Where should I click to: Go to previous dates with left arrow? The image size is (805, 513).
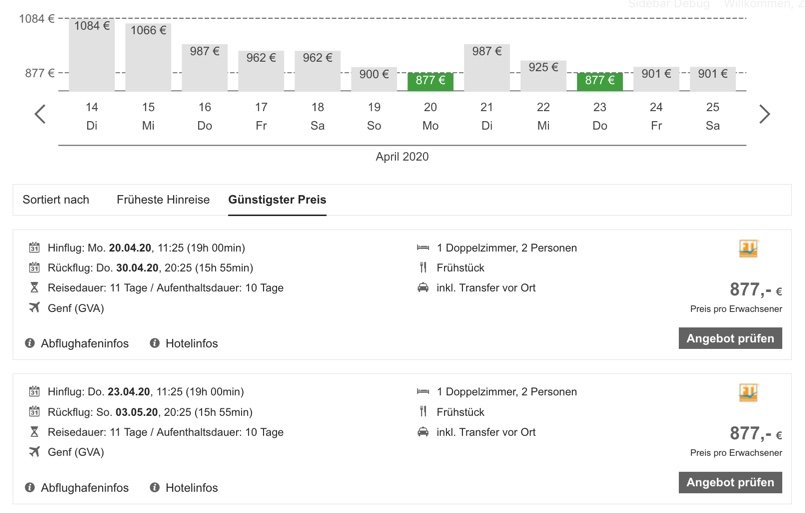(40, 114)
